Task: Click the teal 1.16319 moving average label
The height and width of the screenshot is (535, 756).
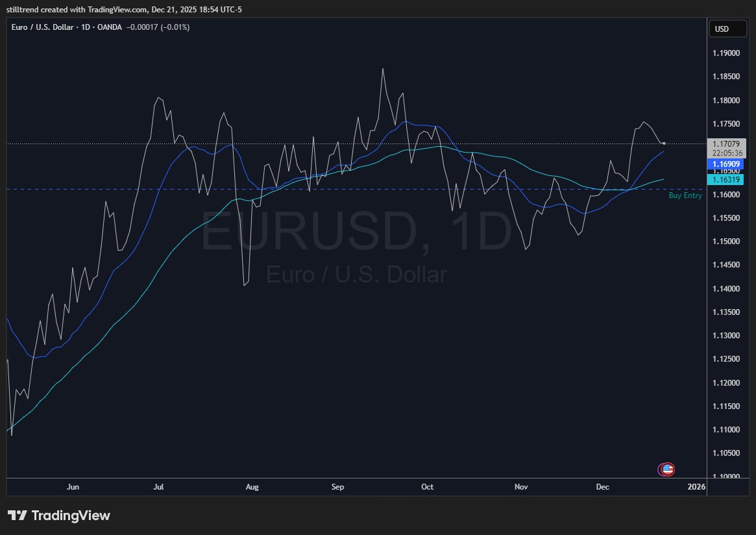Action: [726, 179]
